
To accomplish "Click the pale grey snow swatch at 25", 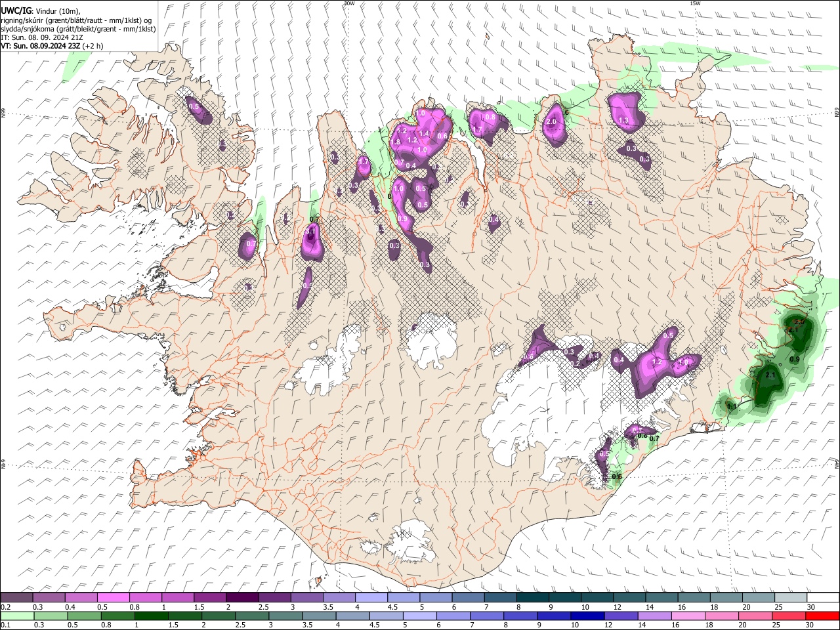I will click(791, 598).
